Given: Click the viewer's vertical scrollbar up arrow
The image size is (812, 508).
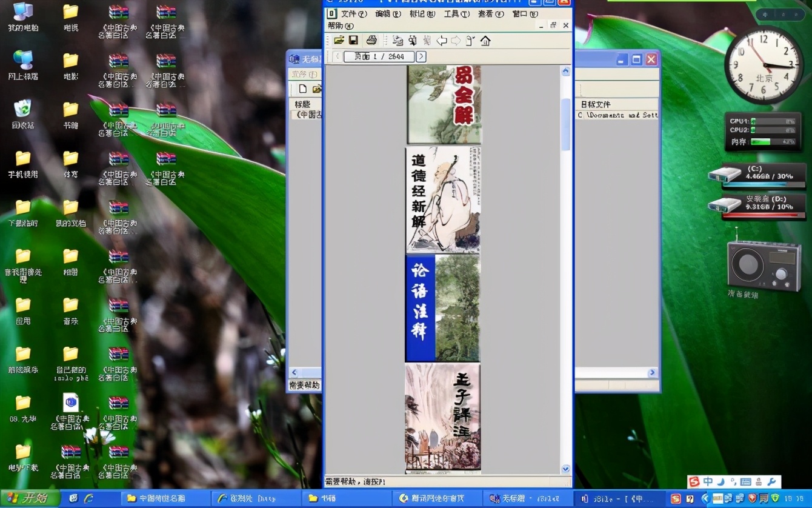Looking at the screenshot, I should click(566, 71).
